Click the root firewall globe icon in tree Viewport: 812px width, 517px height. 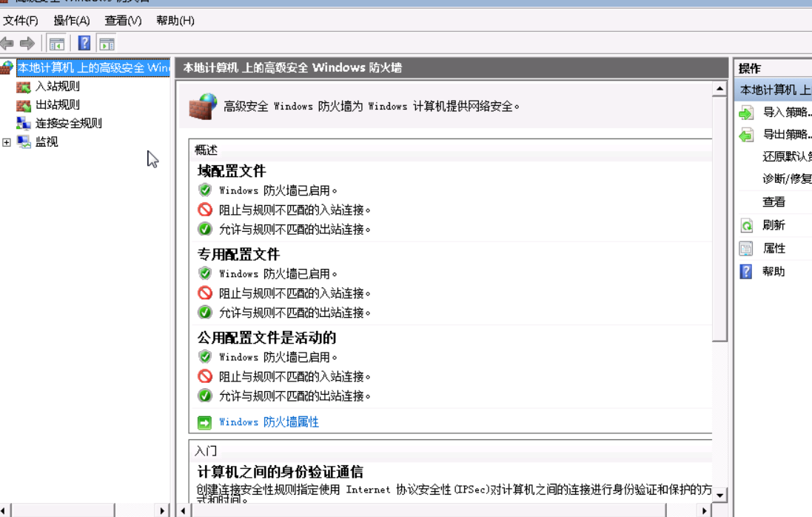tap(7, 67)
